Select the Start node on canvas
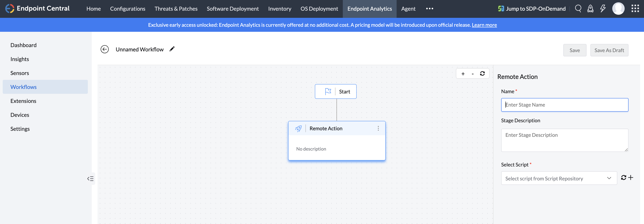Viewport: 644px width, 224px height. (x=336, y=92)
